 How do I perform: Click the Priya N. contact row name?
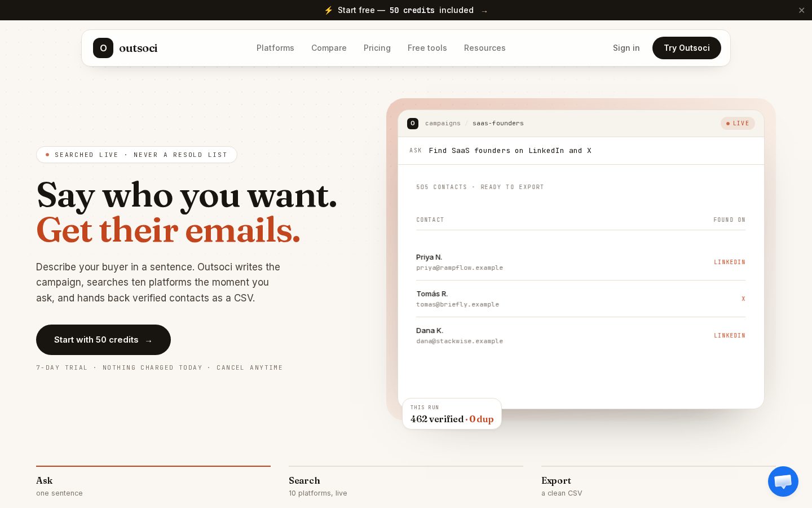(x=429, y=257)
